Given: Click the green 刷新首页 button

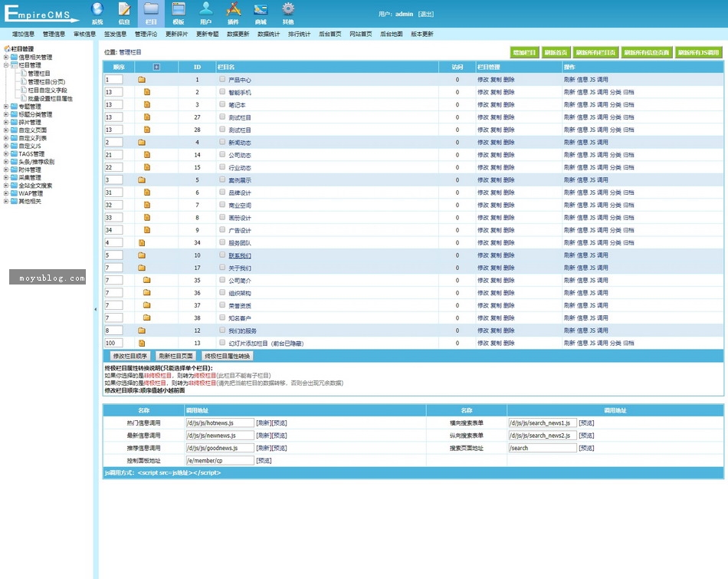Looking at the screenshot, I should pyautogui.click(x=556, y=52).
